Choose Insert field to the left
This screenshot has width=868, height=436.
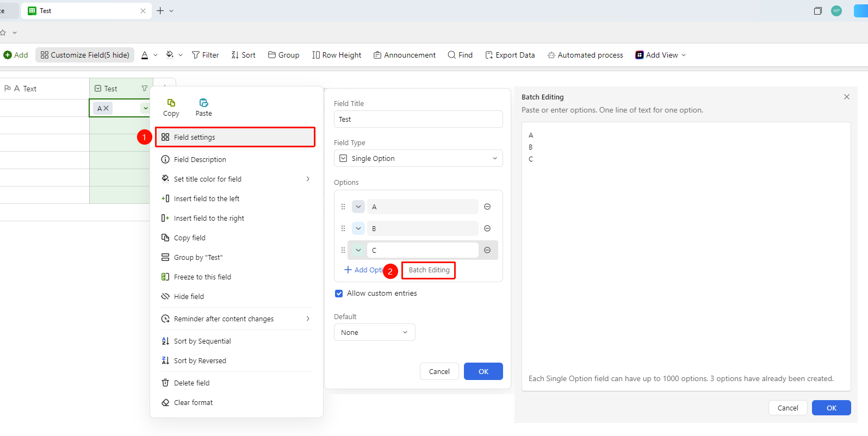236,198
